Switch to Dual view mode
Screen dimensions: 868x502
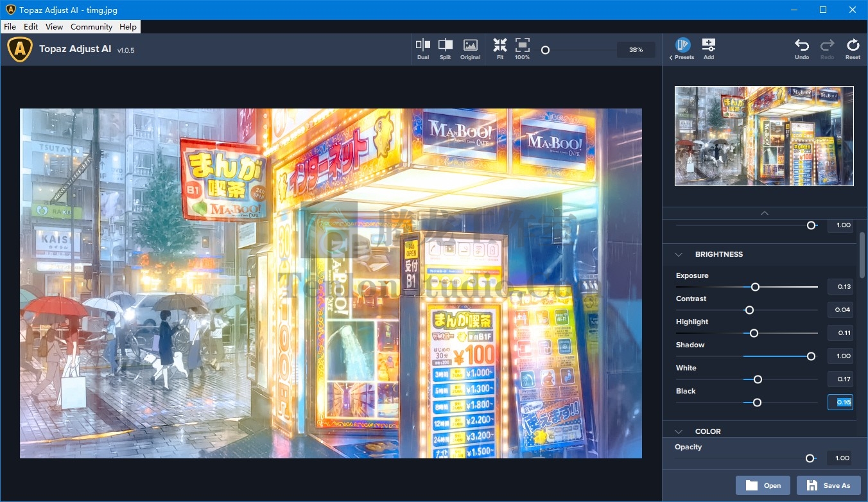[x=423, y=49]
